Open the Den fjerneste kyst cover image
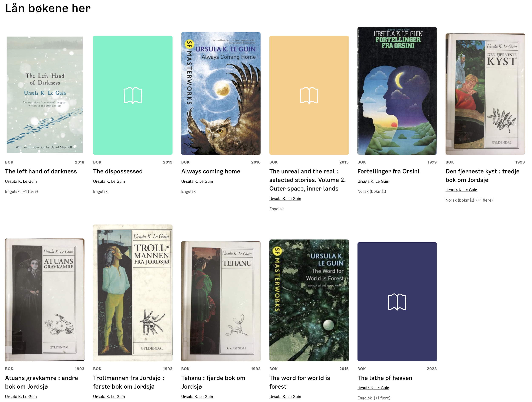 pos(485,94)
